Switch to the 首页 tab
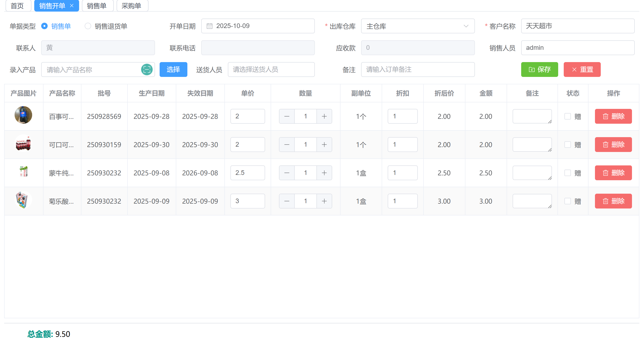644x360 pixels. click(x=18, y=6)
